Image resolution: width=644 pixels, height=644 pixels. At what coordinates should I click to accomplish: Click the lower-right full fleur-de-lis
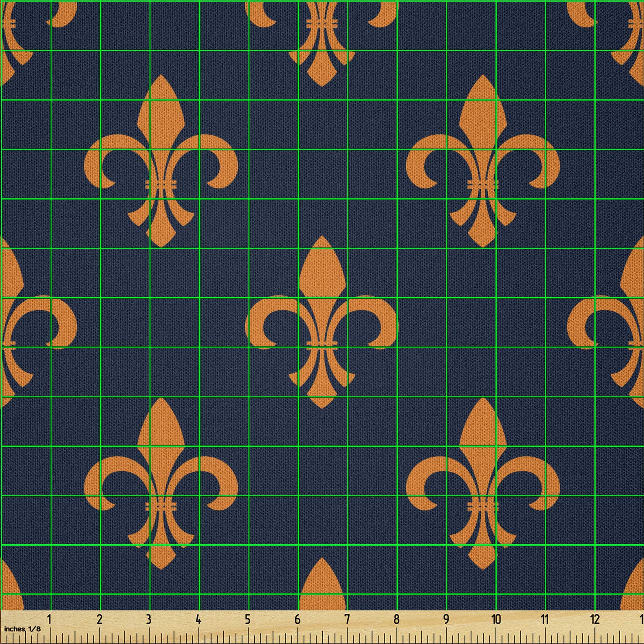coord(483,483)
